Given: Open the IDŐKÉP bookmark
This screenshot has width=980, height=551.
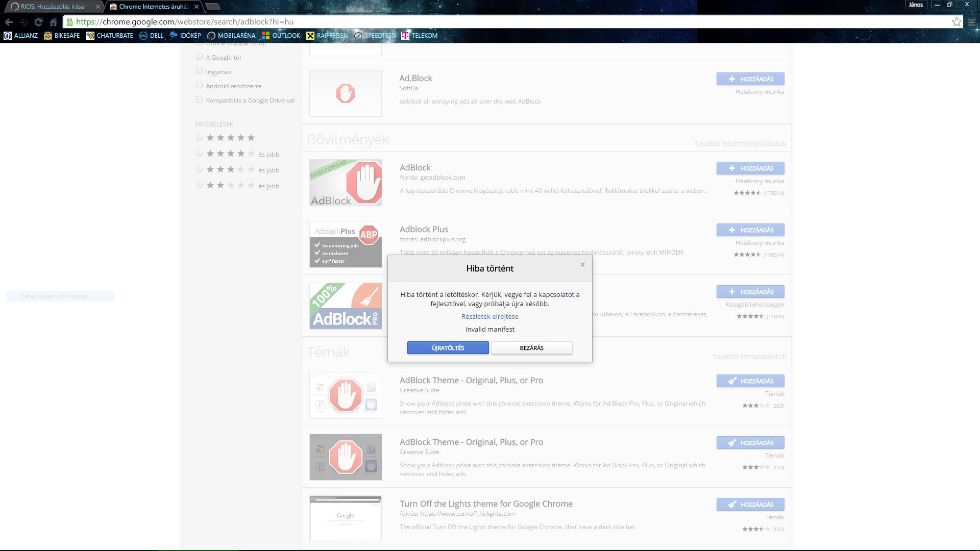Looking at the screenshot, I should pyautogui.click(x=185, y=36).
